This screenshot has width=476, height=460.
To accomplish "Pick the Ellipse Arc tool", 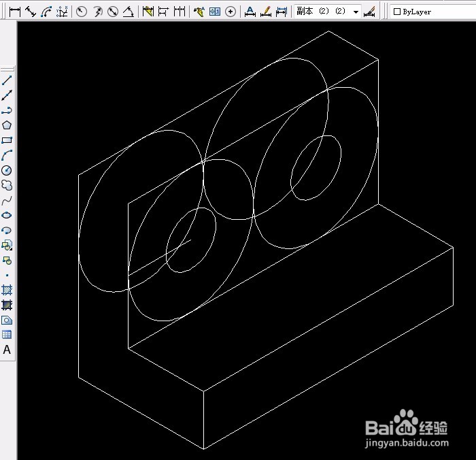I will (7, 230).
